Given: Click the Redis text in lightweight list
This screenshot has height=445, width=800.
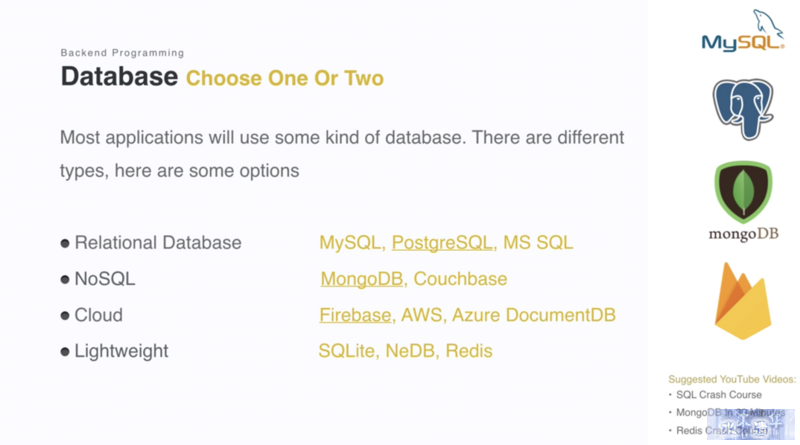Looking at the screenshot, I should (x=469, y=351).
